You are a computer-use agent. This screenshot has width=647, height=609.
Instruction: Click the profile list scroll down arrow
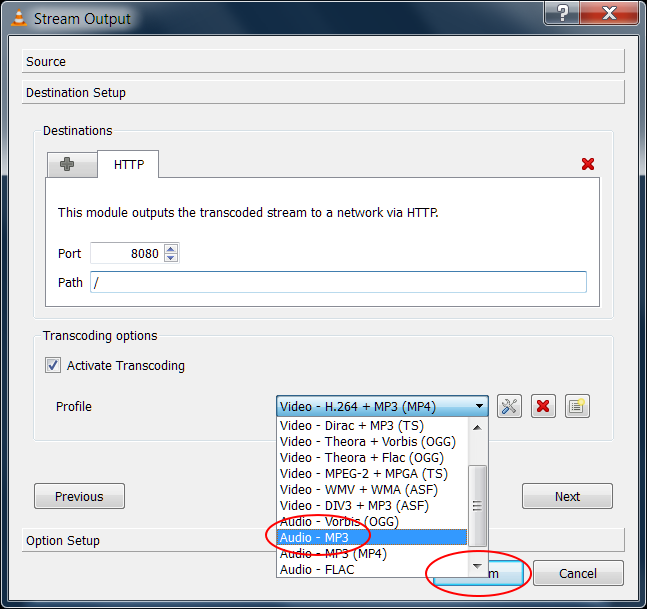click(477, 566)
